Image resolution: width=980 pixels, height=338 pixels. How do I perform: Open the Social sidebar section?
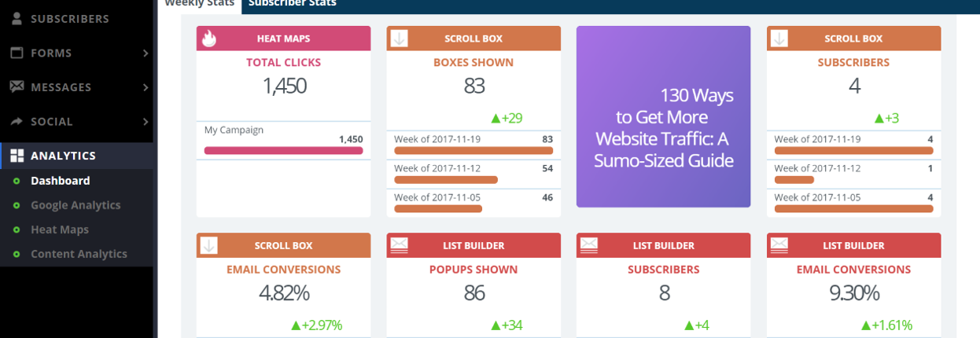point(76,122)
